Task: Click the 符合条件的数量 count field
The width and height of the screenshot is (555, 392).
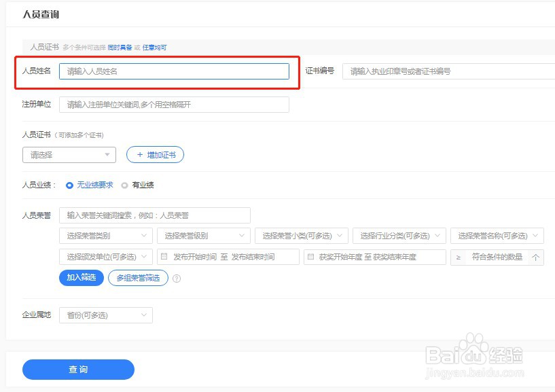Action: pos(497,257)
